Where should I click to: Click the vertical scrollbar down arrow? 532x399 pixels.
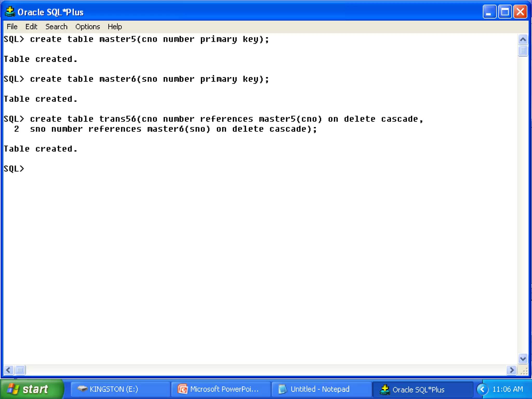[523, 359]
